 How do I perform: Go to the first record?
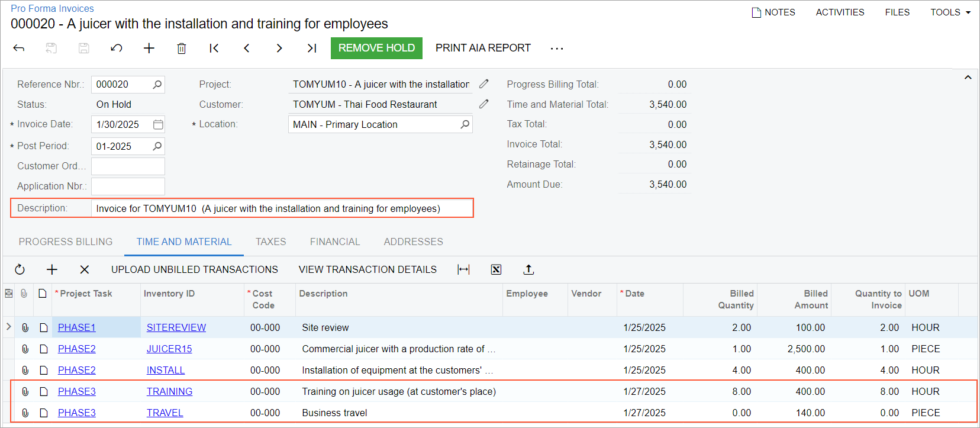pyautogui.click(x=214, y=48)
